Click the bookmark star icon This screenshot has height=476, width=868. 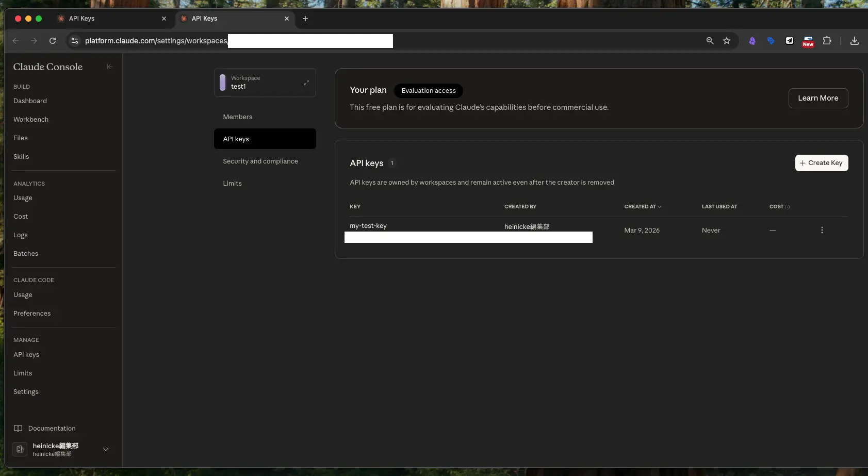pyautogui.click(x=727, y=41)
